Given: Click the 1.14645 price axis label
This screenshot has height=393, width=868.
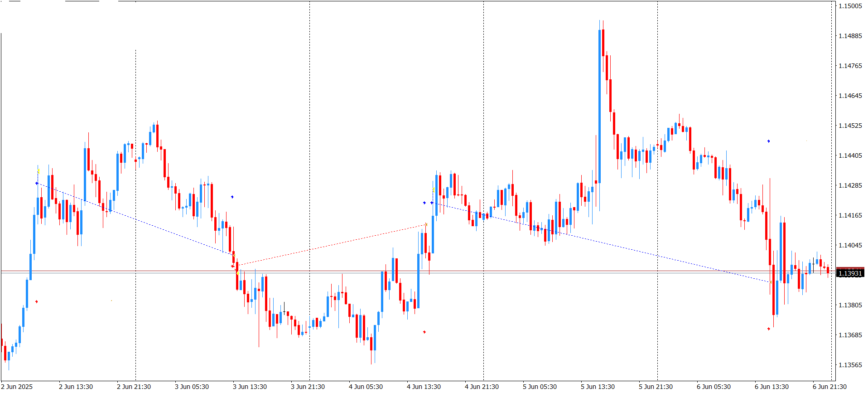Looking at the screenshot, I should click(x=850, y=96).
